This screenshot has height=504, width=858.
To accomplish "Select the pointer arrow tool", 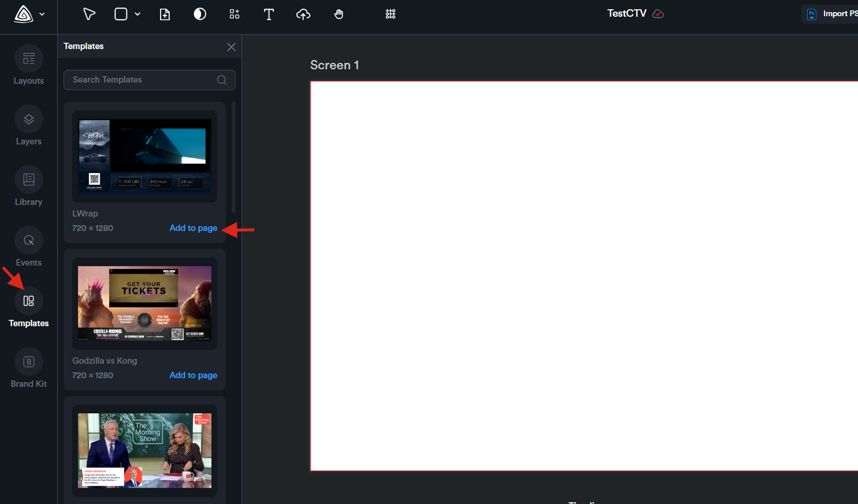I will [89, 14].
